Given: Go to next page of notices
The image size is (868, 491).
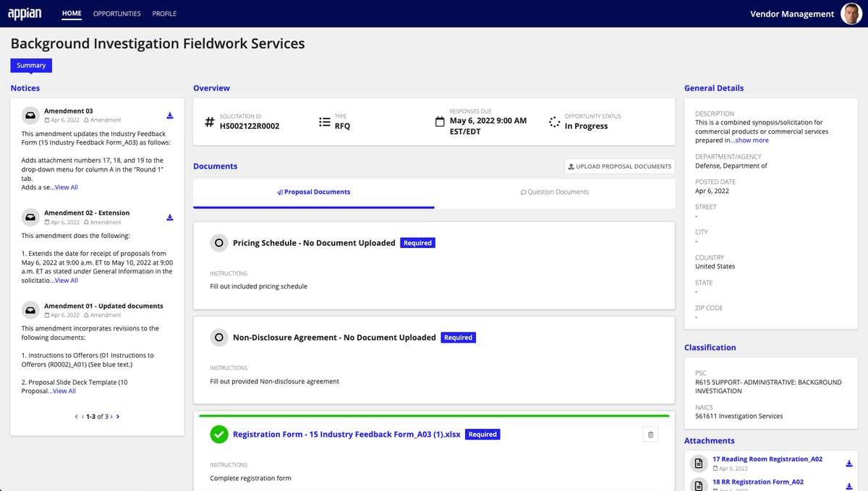Looking at the screenshot, I should (112, 417).
